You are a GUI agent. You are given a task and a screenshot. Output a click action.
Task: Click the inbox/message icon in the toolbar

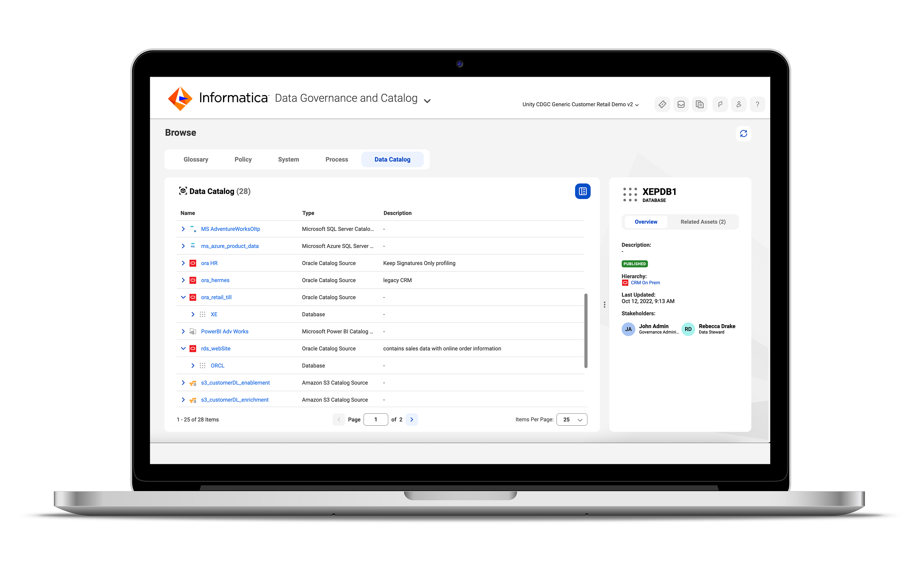682,104
